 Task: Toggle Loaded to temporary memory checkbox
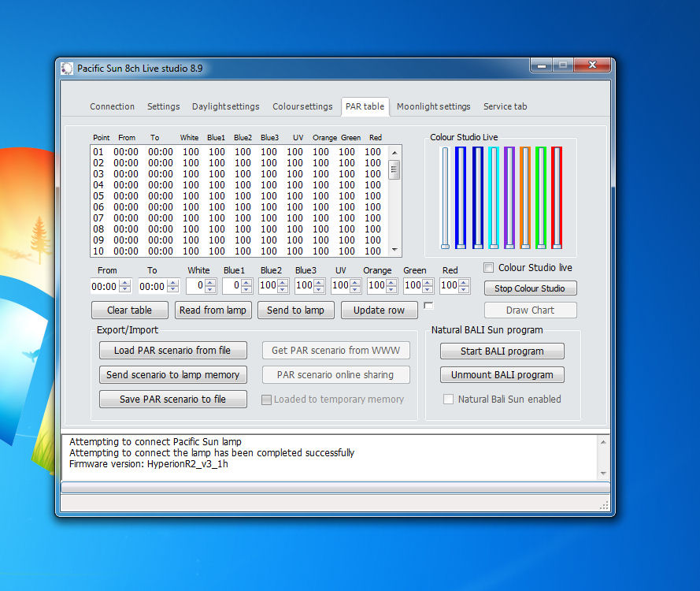tap(266, 400)
